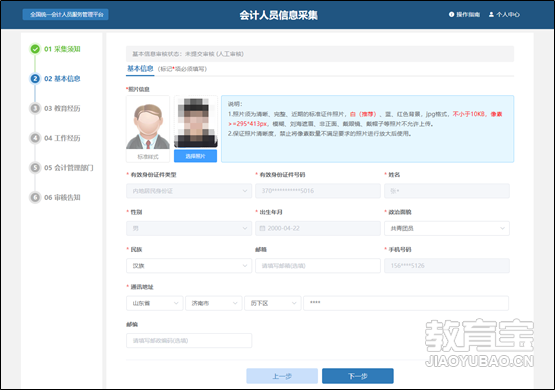Open 02 基本信息 step label
The image size is (555, 390).
point(62,79)
